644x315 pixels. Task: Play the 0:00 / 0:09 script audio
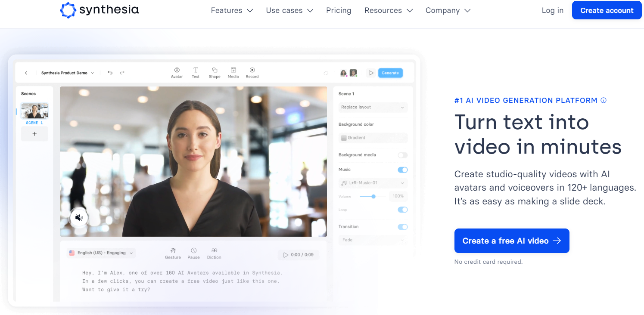tap(299, 255)
